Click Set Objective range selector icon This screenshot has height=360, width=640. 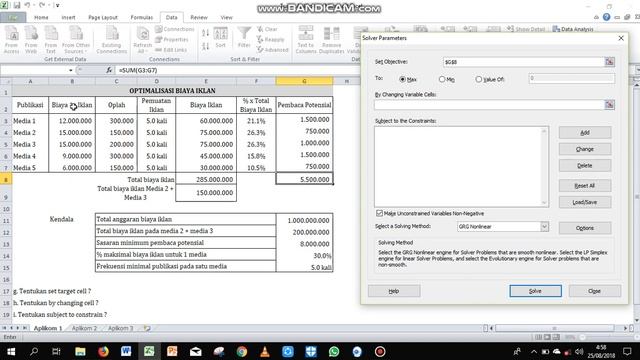coord(609,62)
